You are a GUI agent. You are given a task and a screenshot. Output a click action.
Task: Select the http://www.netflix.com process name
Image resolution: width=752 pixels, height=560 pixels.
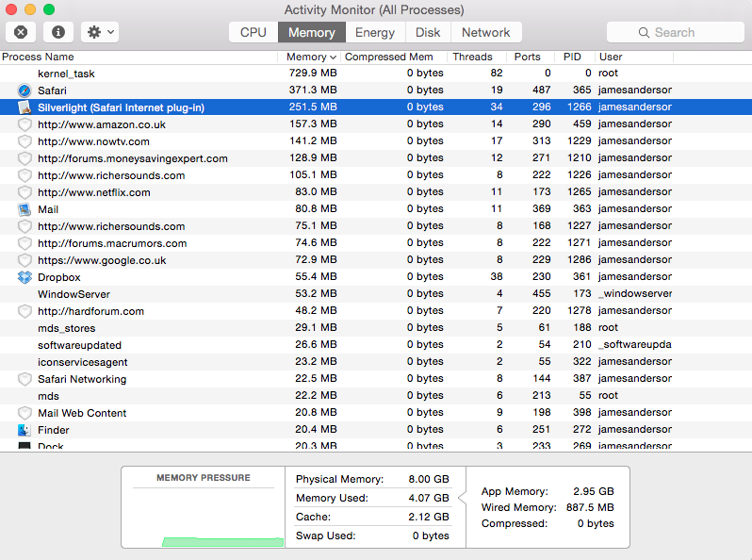pyautogui.click(x=94, y=192)
